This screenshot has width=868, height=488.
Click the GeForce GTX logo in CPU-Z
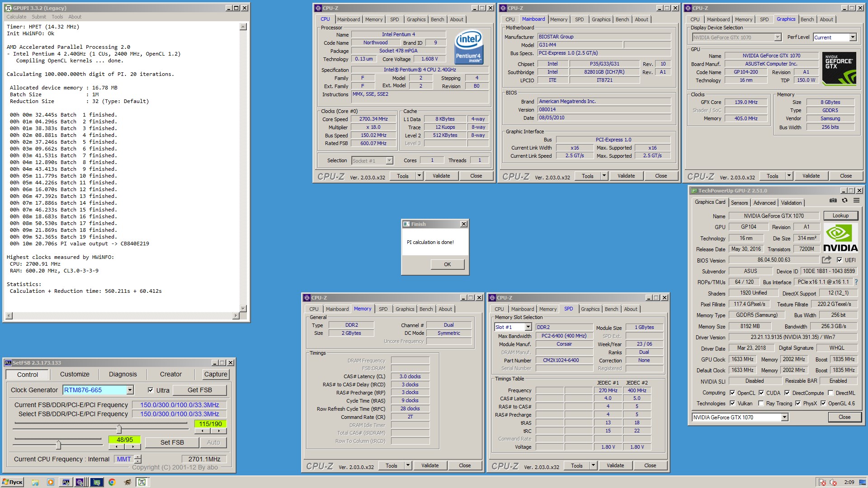[839, 70]
